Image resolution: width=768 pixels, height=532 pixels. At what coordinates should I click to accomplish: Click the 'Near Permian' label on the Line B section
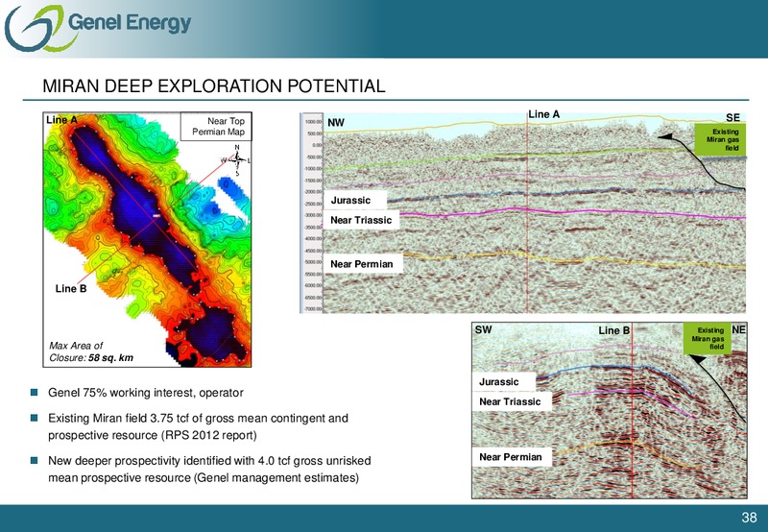513,457
